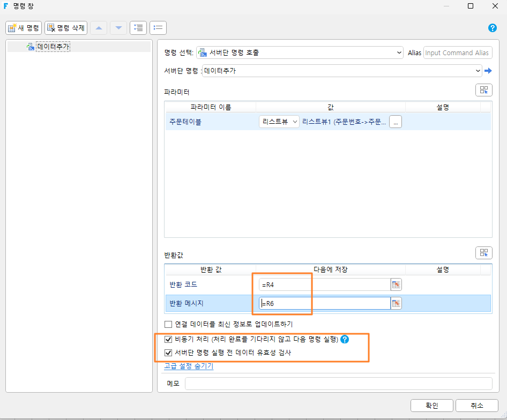The image size is (507, 420).
Task: Click the 고급 설정 숨기기 link
Action: pyautogui.click(x=189, y=366)
